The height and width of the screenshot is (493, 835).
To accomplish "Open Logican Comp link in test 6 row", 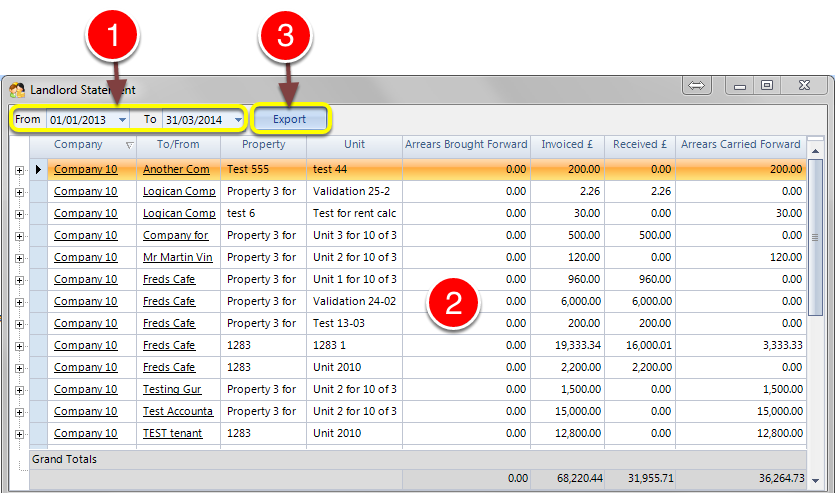I will point(179,213).
